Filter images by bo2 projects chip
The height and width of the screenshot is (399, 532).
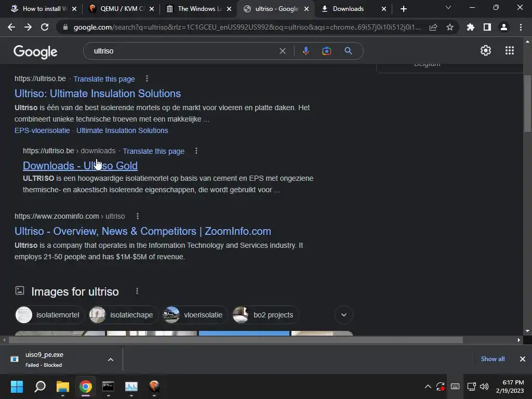tap(264, 315)
